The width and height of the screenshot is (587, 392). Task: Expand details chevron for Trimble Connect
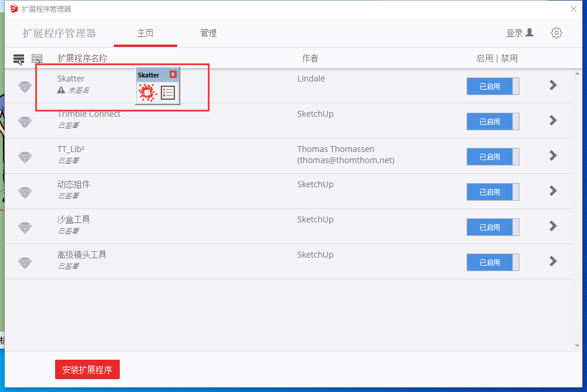[x=553, y=120]
